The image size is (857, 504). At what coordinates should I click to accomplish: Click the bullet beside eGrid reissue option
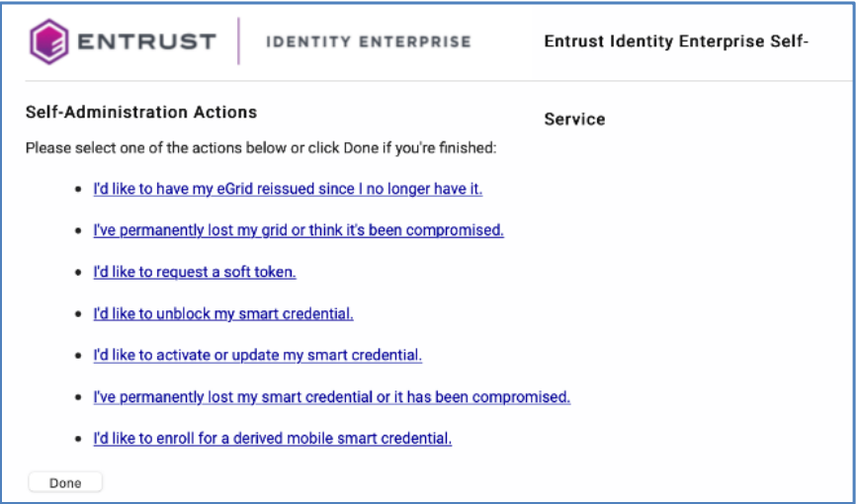[x=78, y=189]
